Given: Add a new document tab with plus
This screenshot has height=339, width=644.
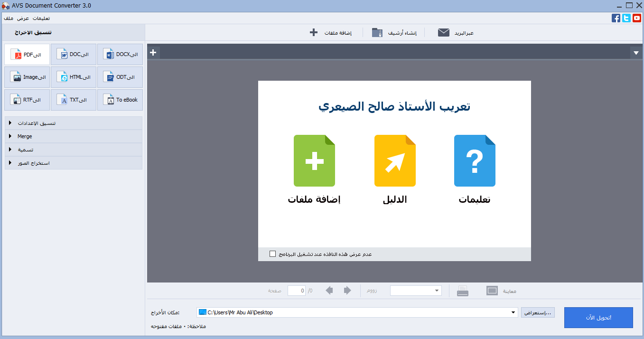Looking at the screenshot, I should [153, 52].
